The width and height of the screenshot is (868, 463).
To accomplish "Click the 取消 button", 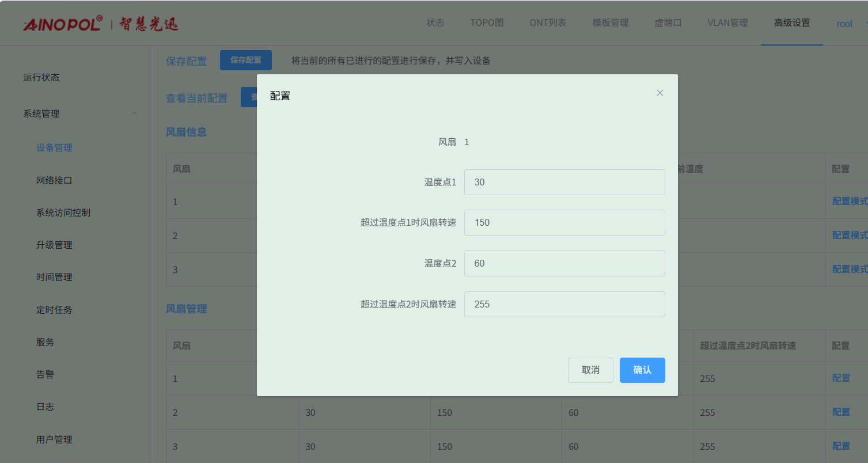I will [590, 370].
